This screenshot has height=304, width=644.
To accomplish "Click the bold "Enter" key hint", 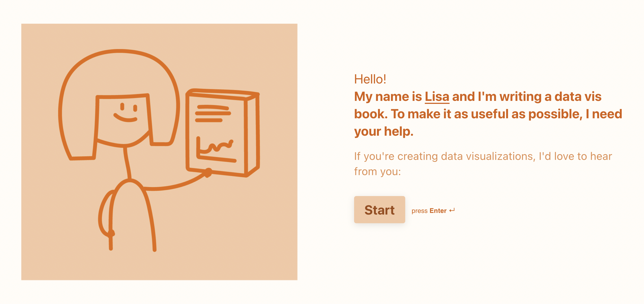I will tap(438, 211).
